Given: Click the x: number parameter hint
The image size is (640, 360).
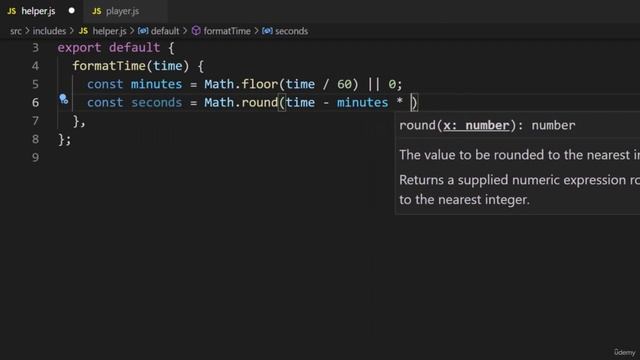Looking at the screenshot, I should click(476, 125).
